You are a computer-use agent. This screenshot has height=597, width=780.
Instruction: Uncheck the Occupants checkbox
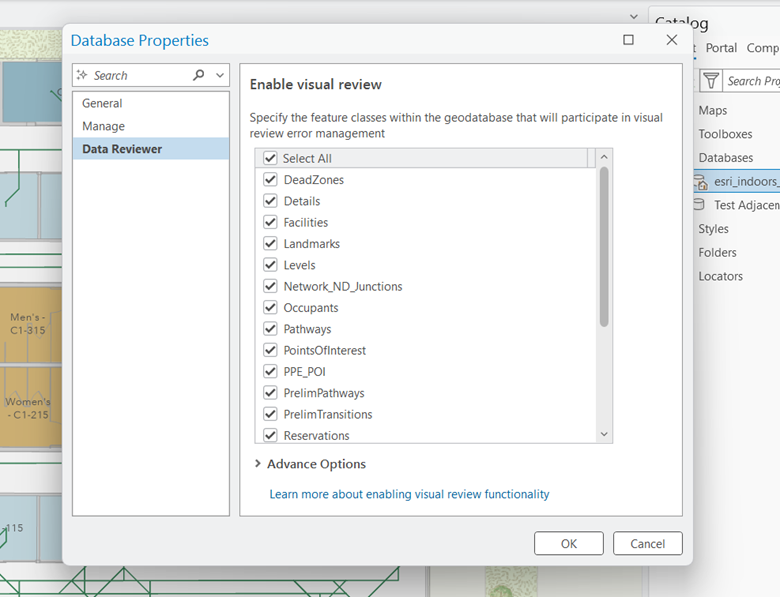tap(270, 308)
